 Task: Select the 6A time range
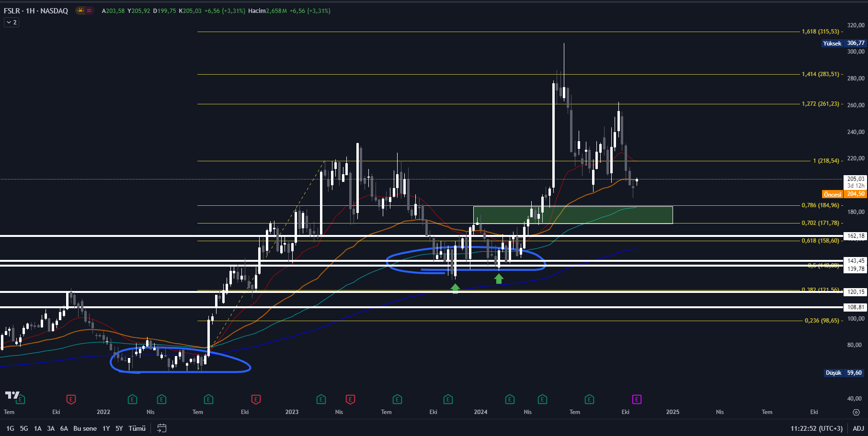tap(64, 428)
